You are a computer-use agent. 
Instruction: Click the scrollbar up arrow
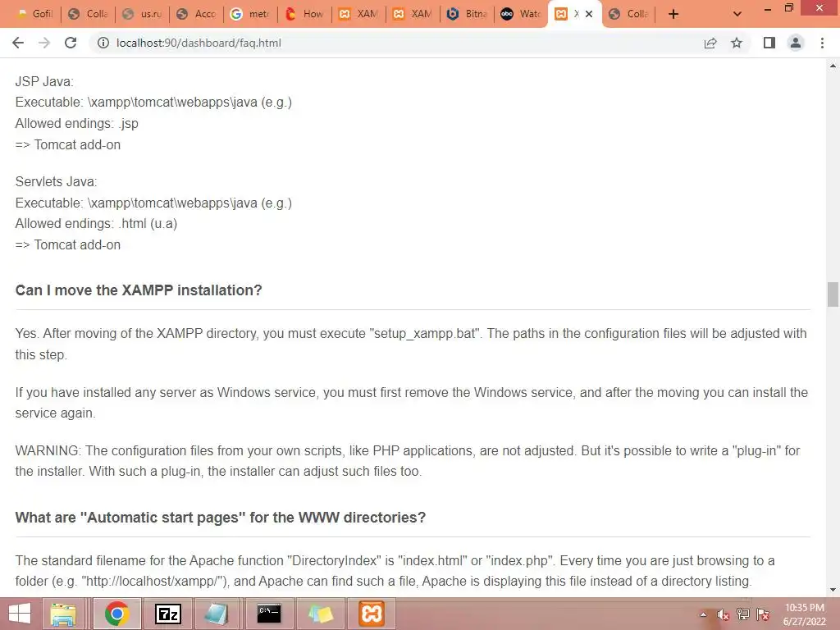[x=833, y=66]
